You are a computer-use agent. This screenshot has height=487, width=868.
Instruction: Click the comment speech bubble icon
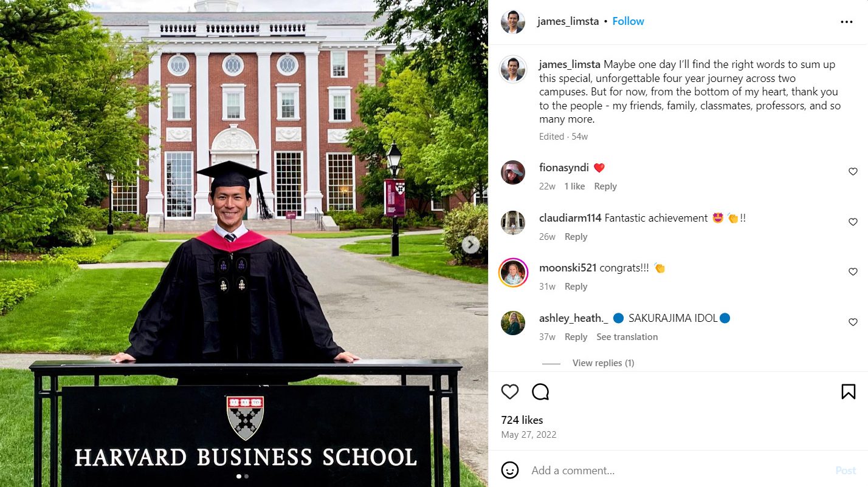[x=540, y=392]
